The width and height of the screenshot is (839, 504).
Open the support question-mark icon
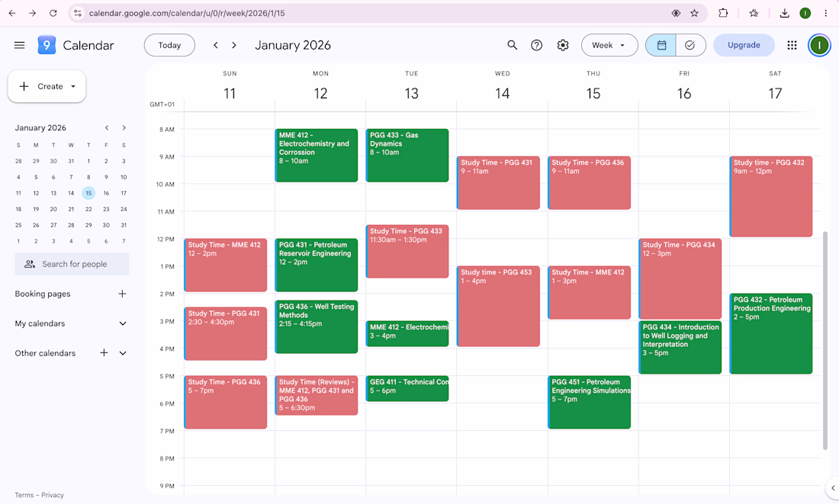[x=536, y=45]
